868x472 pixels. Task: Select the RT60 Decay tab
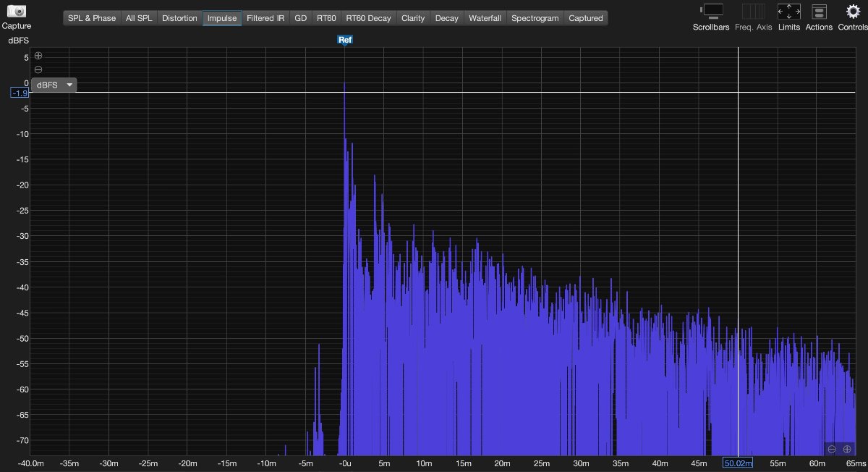click(x=368, y=18)
